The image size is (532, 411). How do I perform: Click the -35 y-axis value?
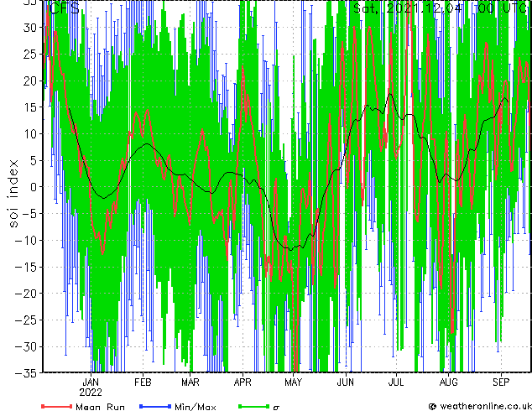coord(26,373)
